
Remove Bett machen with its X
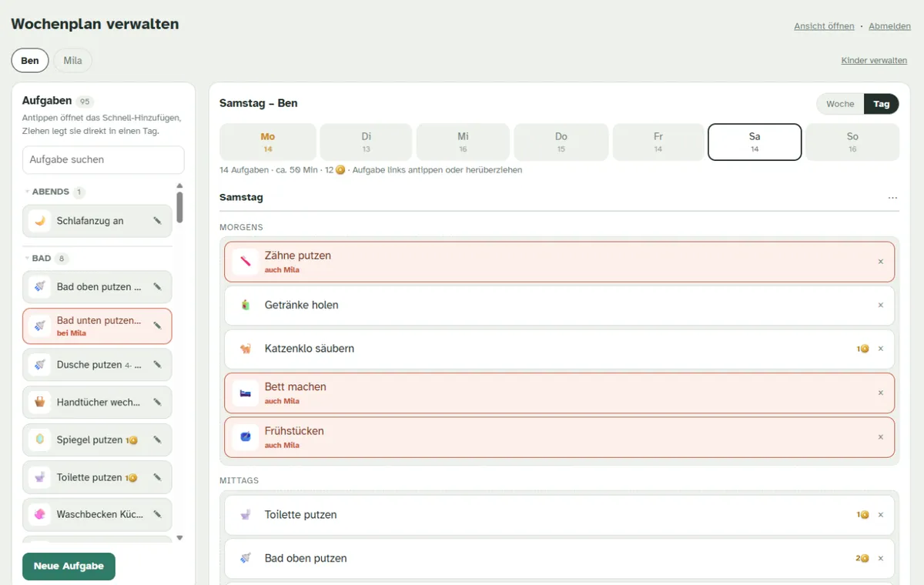[x=881, y=393]
